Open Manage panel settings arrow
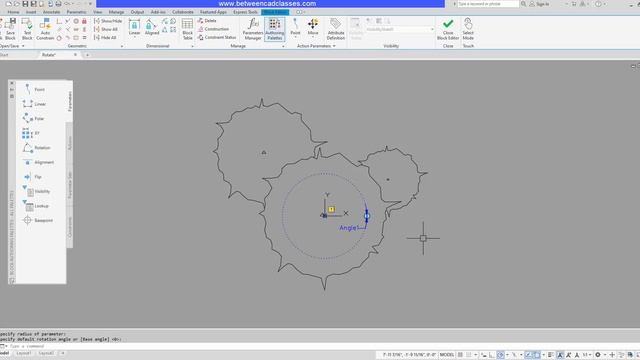This screenshot has height=360, width=640. click(283, 47)
